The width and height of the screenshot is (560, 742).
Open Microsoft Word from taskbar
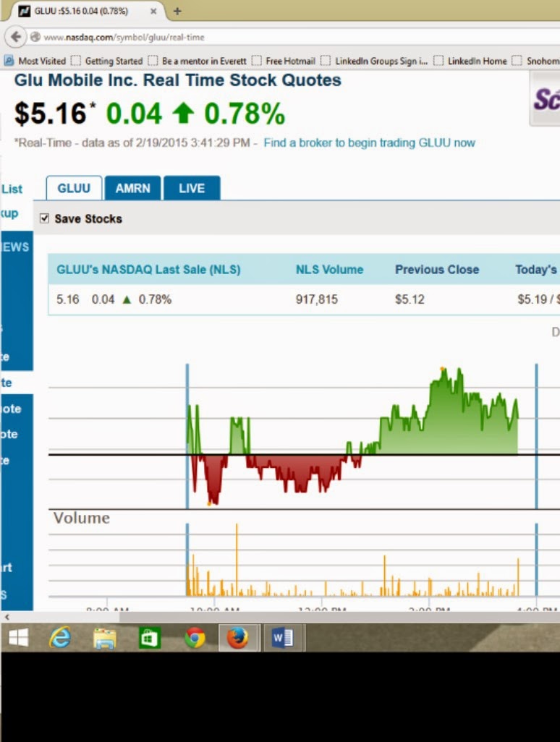coord(283,638)
